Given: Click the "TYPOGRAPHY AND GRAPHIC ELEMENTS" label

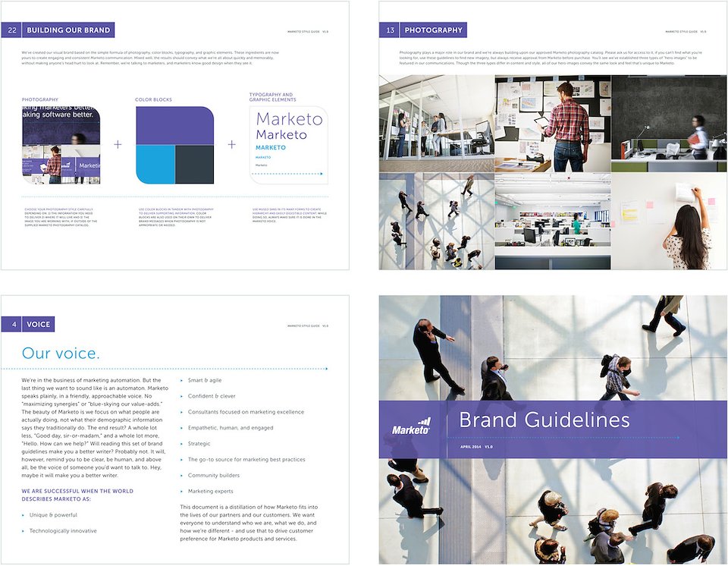Looking at the screenshot, I should pos(272,97).
